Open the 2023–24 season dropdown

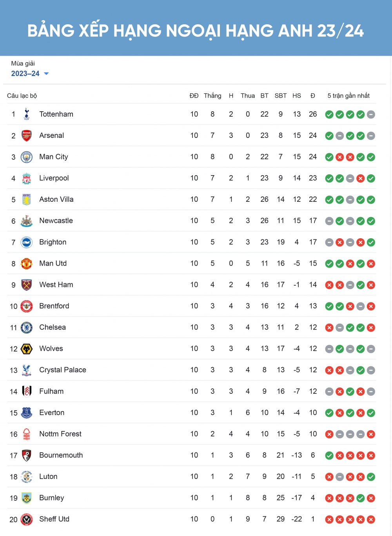(25, 74)
